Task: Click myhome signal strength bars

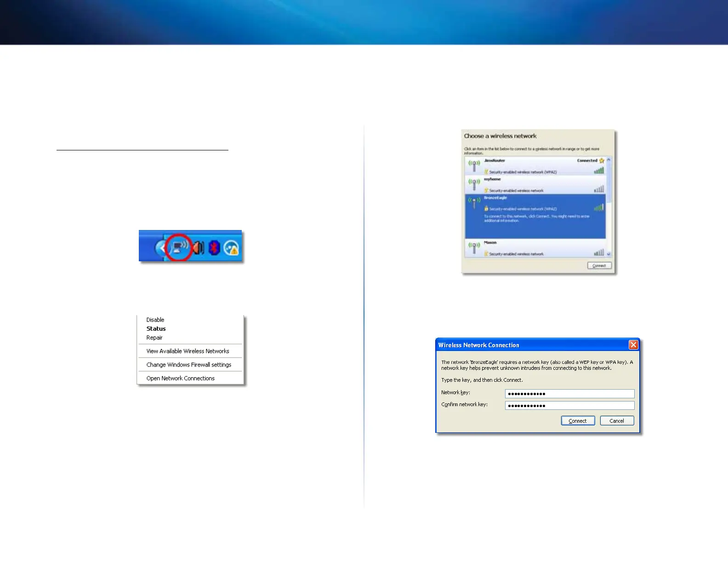Action: [x=599, y=189]
